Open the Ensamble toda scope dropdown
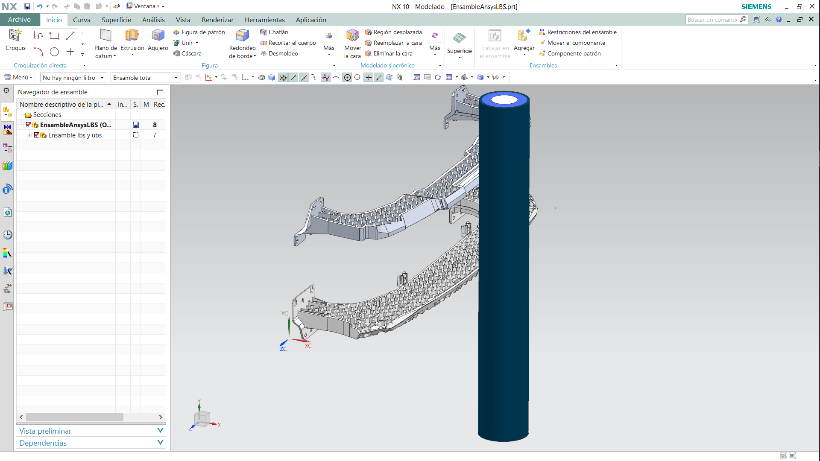Image resolution: width=820 pixels, height=461 pixels. 145,77
